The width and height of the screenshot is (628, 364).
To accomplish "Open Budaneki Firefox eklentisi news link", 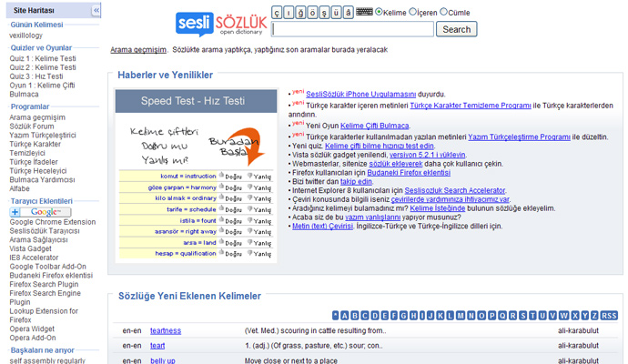I will tap(409, 173).
